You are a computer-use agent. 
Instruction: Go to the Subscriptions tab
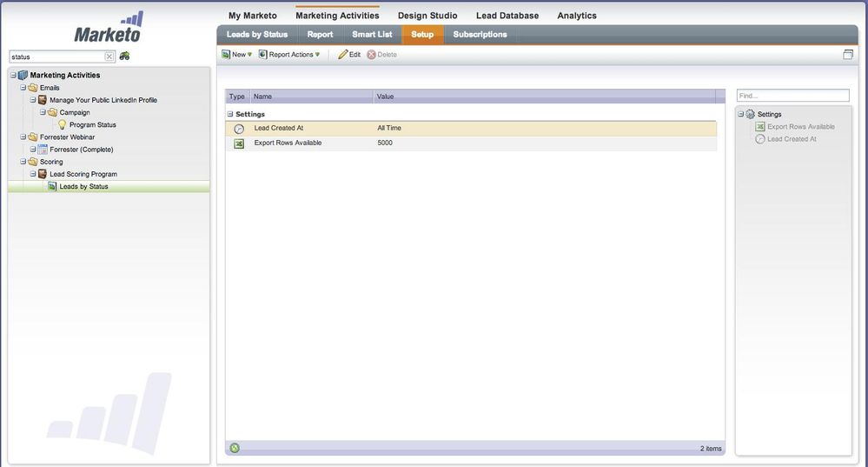[480, 35]
